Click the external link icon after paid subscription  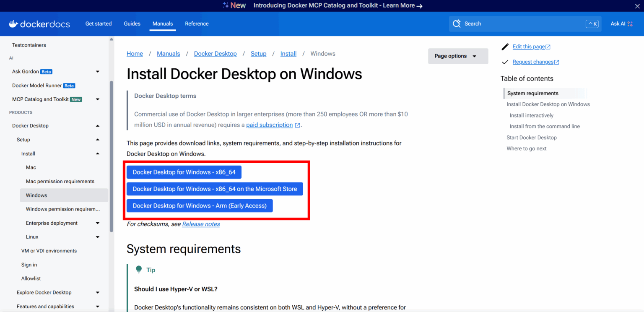coord(298,125)
